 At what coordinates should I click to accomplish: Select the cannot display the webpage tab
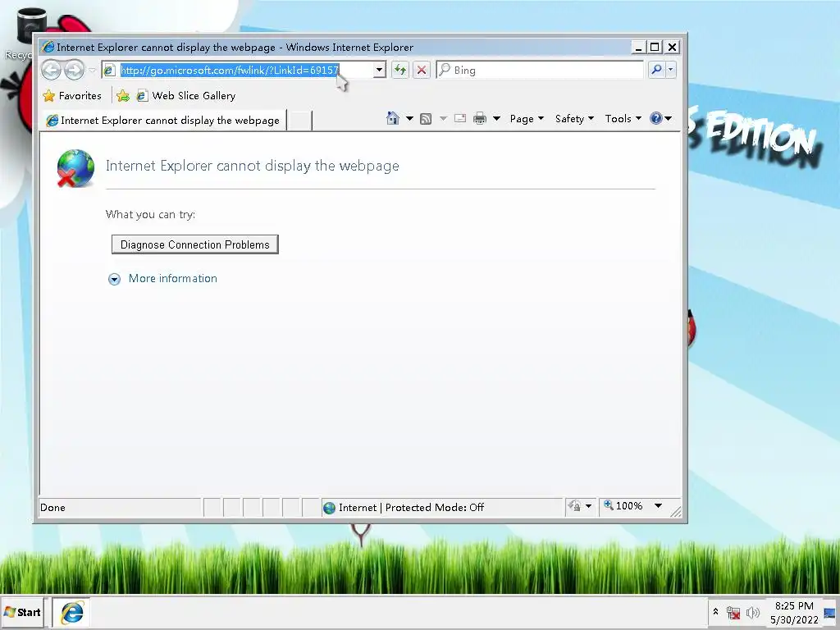coord(164,121)
